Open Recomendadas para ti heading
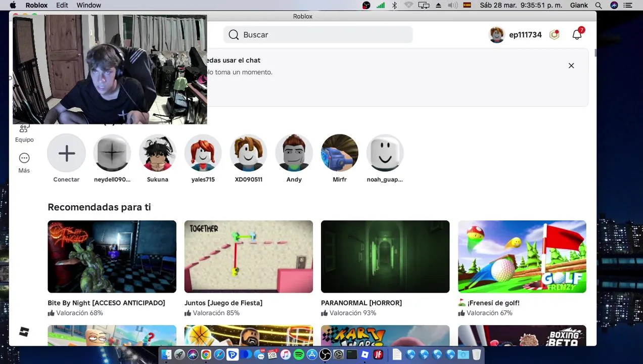Image resolution: width=643 pixels, height=364 pixels. click(99, 207)
